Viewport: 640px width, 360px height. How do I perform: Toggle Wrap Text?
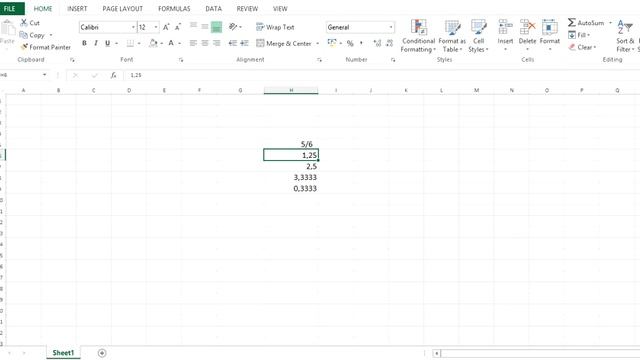click(275, 27)
